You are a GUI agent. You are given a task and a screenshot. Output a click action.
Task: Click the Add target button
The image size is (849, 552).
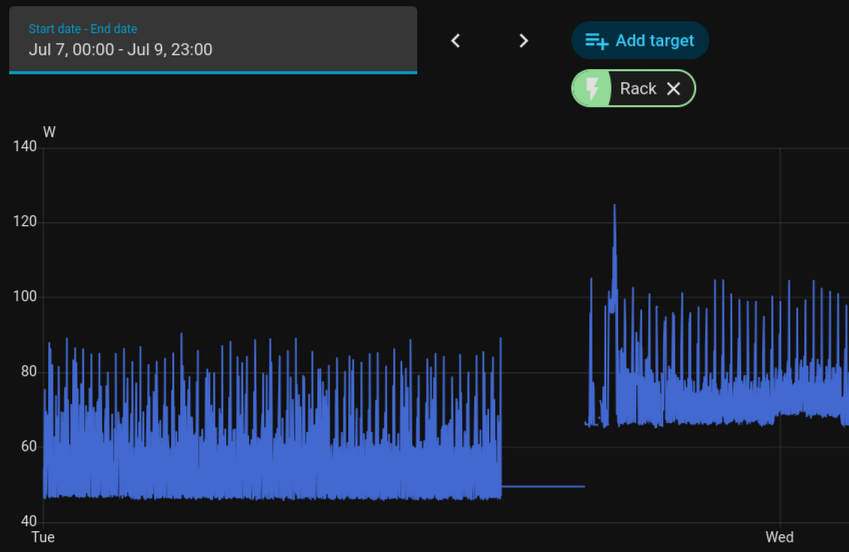[640, 40]
